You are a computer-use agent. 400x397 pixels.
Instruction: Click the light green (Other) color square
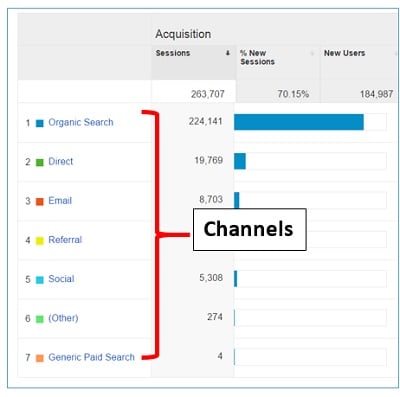tap(40, 319)
